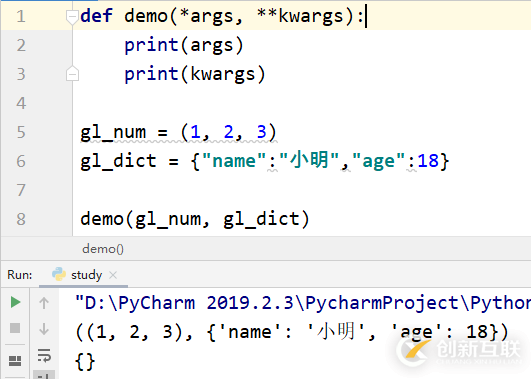Screen dimensions: 531x379
Task: Click line number 8 in gutter
Action: pos(21,219)
